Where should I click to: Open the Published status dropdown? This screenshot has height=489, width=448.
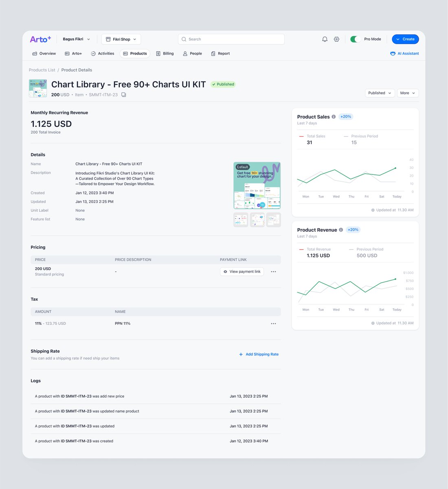[380, 93]
